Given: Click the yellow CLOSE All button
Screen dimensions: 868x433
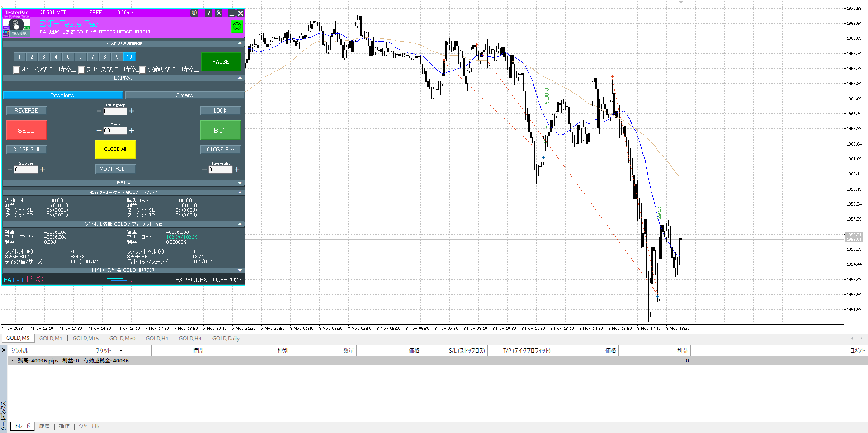Looking at the screenshot, I should coord(115,149).
